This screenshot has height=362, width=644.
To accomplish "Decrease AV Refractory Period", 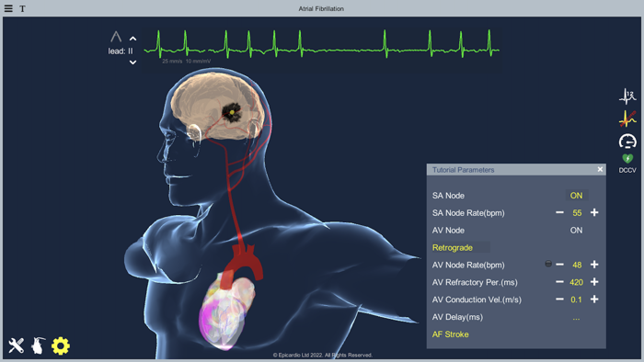I will click(x=559, y=282).
